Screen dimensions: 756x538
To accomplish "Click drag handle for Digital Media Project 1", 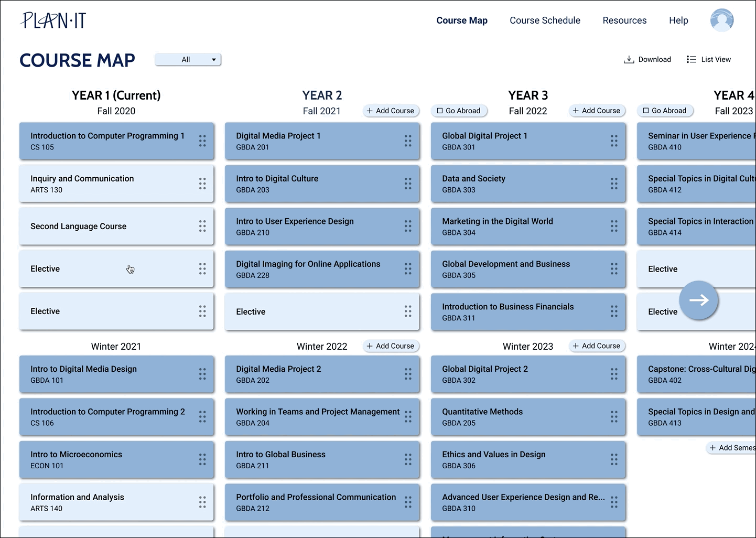I will pyautogui.click(x=408, y=141).
